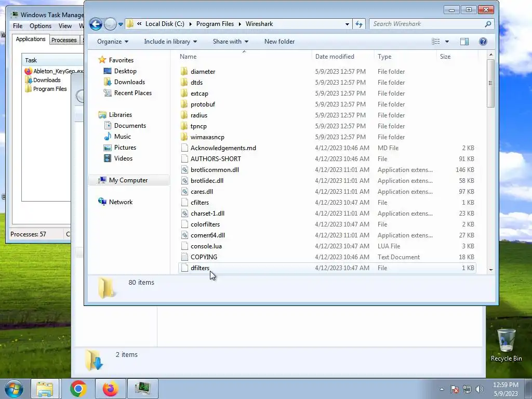Select the tpncp folder icon
Viewport: 532px width, 399px height.
[184, 126]
